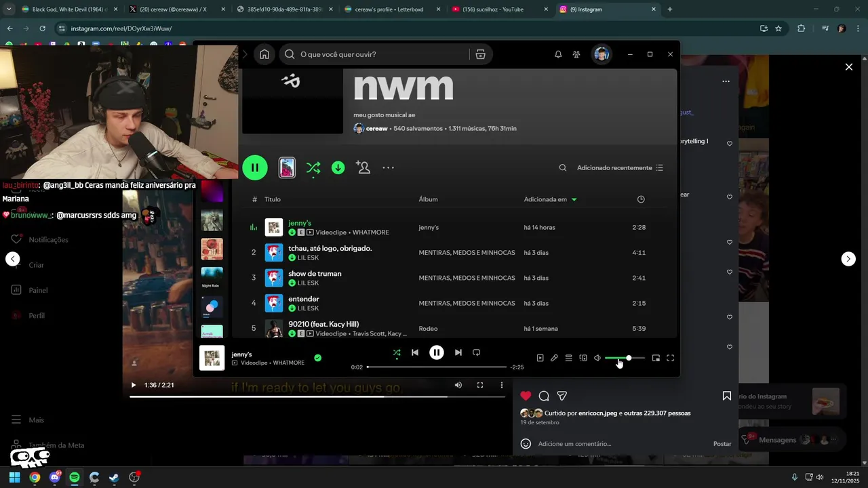Viewport: 868px width, 488px height.
Task: Toggle smart shuffle in playlist header
Action: tap(313, 167)
